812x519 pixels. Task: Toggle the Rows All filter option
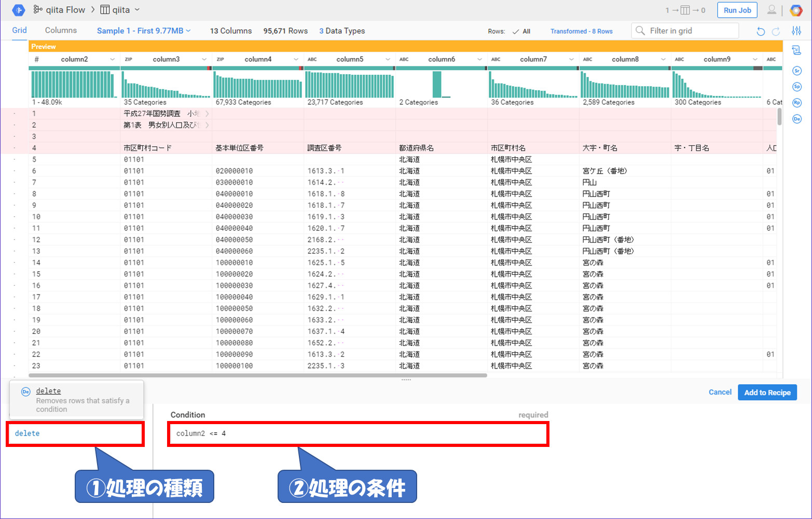click(521, 32)
